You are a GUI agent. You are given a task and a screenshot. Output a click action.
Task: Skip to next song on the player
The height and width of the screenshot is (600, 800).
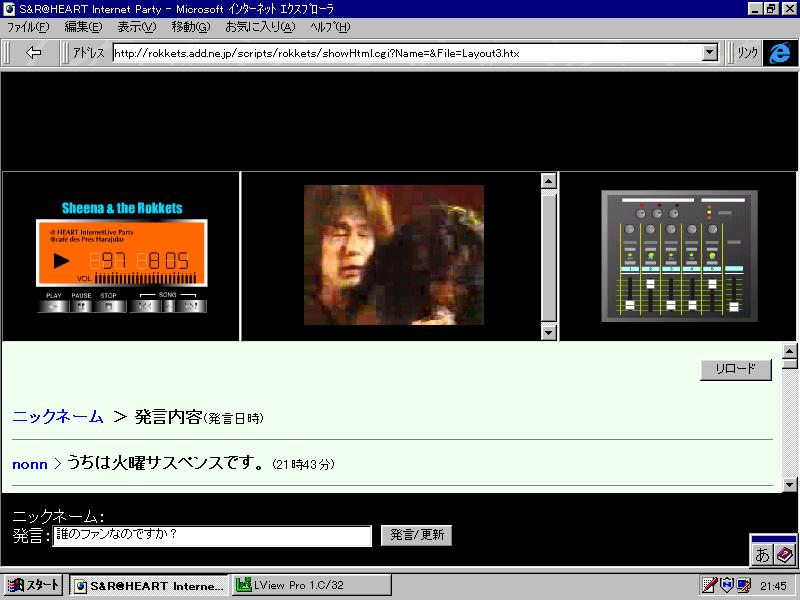tap(191, 306)
